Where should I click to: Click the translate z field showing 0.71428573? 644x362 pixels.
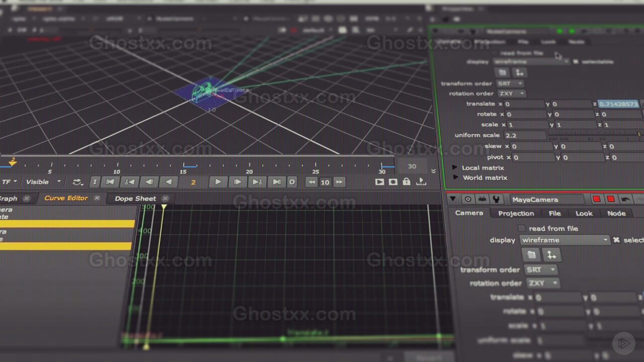pos(618,104)
